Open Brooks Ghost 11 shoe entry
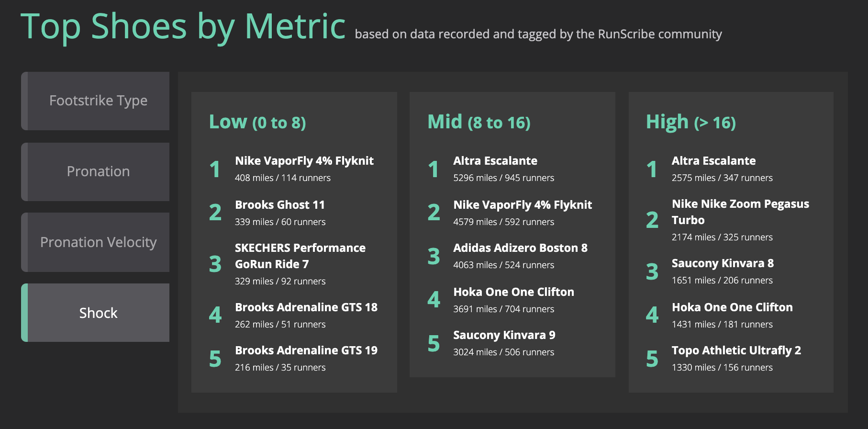Viewport: 868px width, 429px height. coord(279,205)
